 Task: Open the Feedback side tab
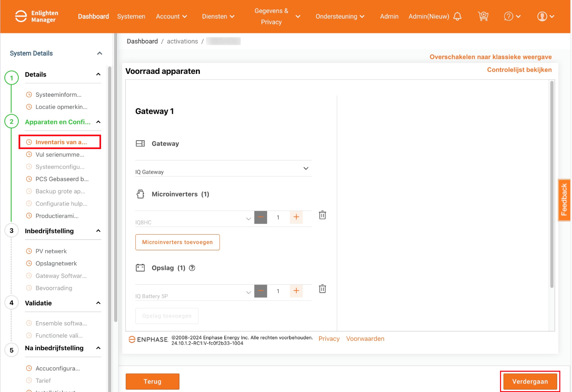tap(564, 200)
